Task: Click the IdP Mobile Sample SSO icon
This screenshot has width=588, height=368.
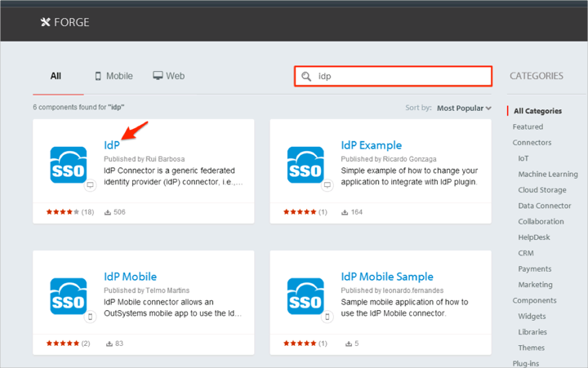Action: [x=305, y=296]
